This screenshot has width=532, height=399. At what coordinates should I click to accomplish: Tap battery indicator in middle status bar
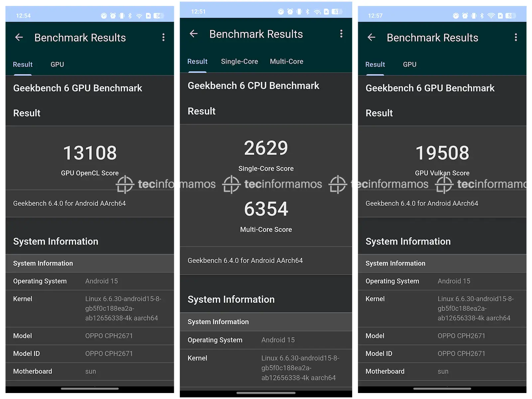[x=336, y=12]
